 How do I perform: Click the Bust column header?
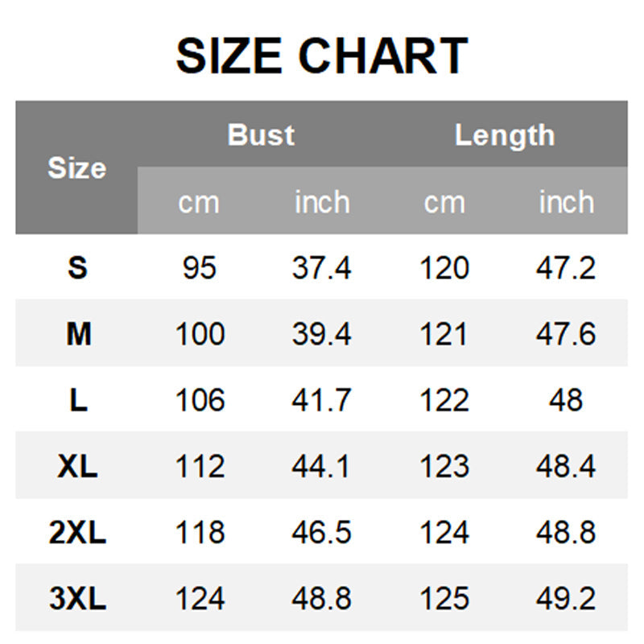point(261,134)
